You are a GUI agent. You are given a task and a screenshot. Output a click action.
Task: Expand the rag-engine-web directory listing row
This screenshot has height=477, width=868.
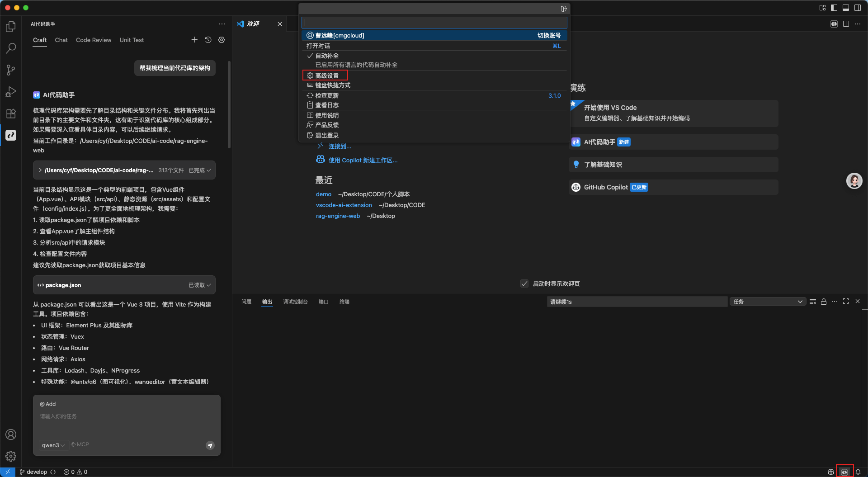[x=124, y=170]
